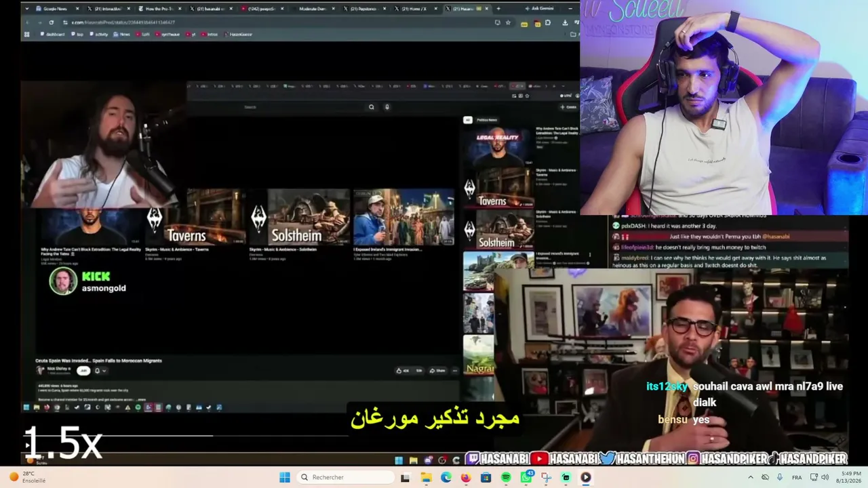Open the small Solstheim sidebar thumbnail

[x=498, y=230]
